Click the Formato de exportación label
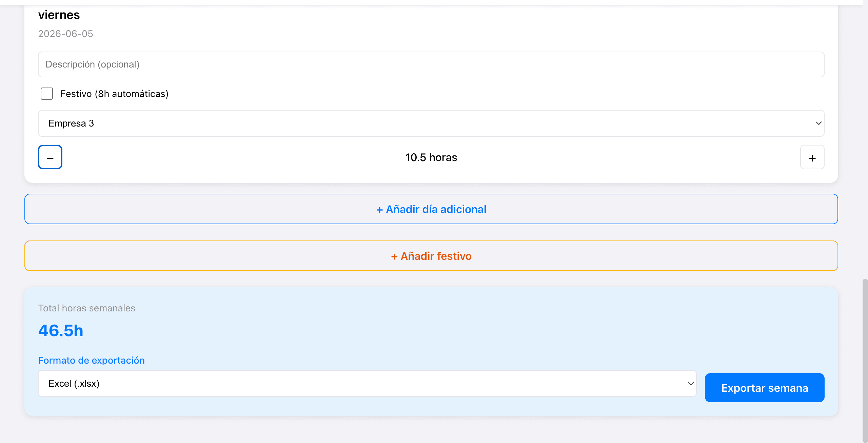The image size is (868, 443). 91,360
